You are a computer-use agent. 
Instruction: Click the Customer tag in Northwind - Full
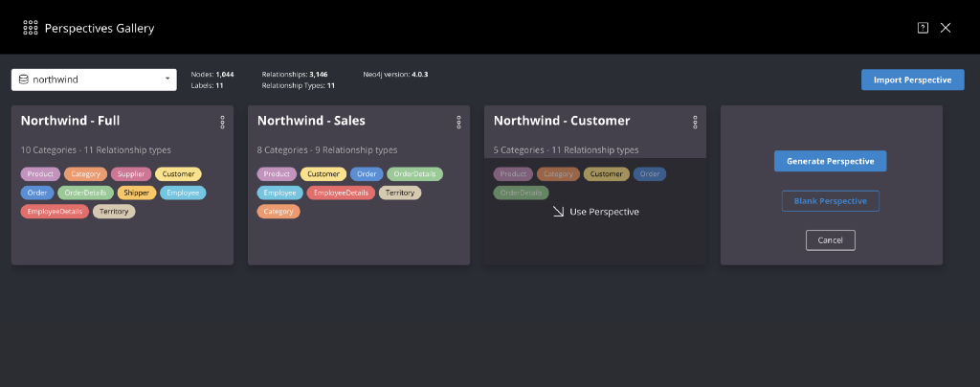pos(178,173)
